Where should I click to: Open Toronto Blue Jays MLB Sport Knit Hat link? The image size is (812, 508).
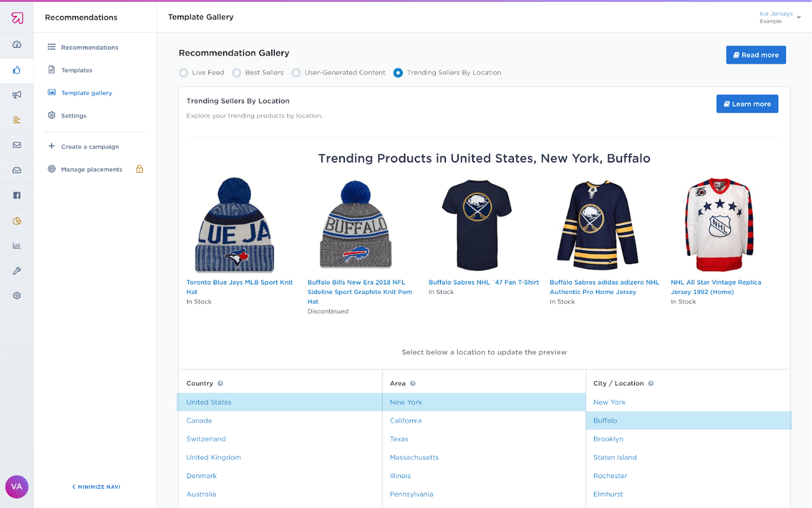tap(240, 287)
